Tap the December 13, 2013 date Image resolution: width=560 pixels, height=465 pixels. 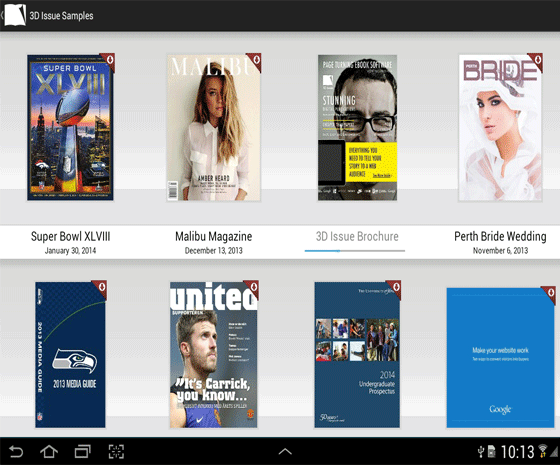click(x=214, y=251)
